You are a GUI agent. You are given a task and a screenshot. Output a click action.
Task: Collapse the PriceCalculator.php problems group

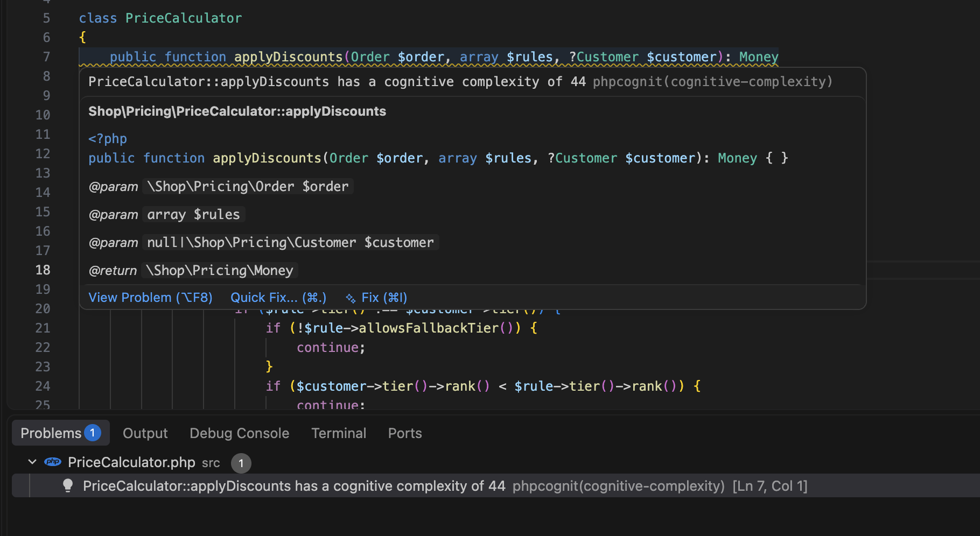[x=32, y=462]
